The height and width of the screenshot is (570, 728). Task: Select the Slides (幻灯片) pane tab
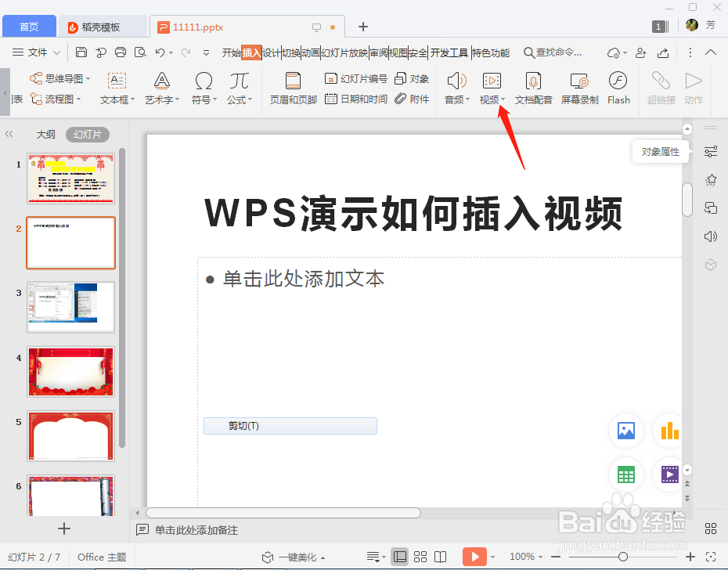click(x=88, y=134)
